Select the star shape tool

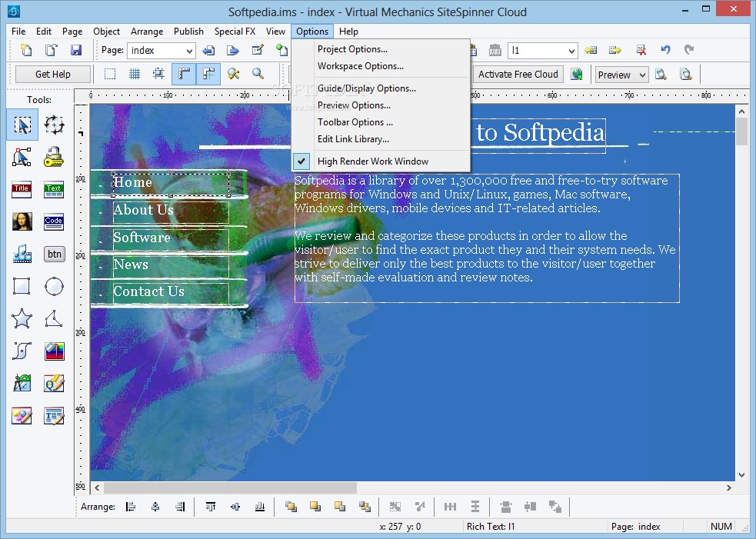click(22, 318)
